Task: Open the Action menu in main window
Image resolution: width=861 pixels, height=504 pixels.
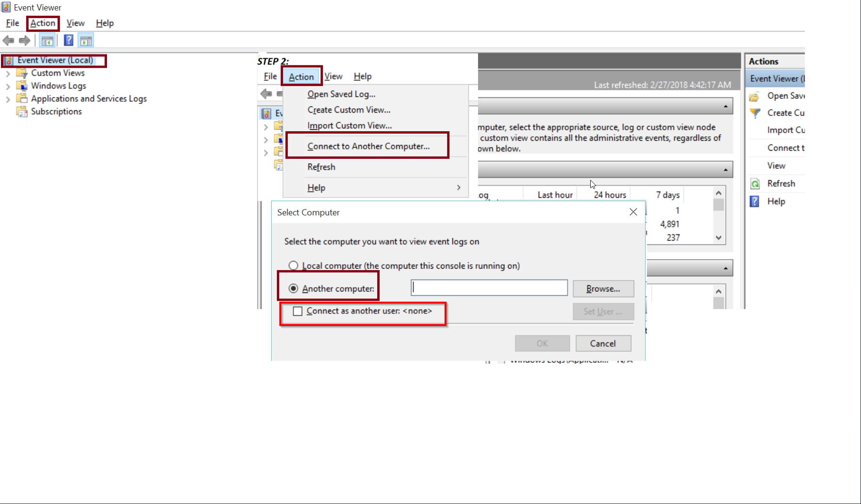Action: pos(43,23)
